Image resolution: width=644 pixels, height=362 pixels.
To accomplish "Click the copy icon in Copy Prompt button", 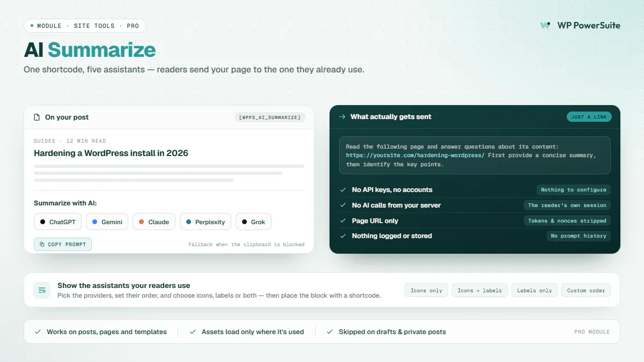I will [42, 244].
